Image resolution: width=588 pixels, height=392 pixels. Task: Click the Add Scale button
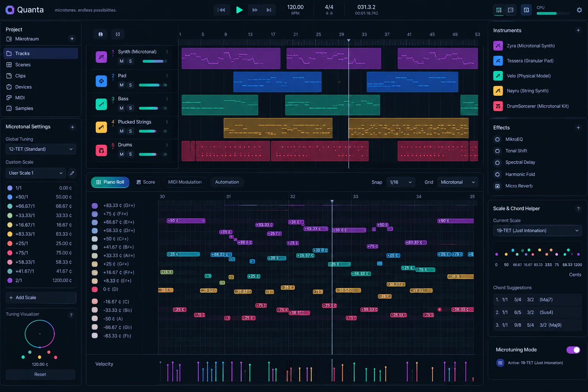pos(41,297)
